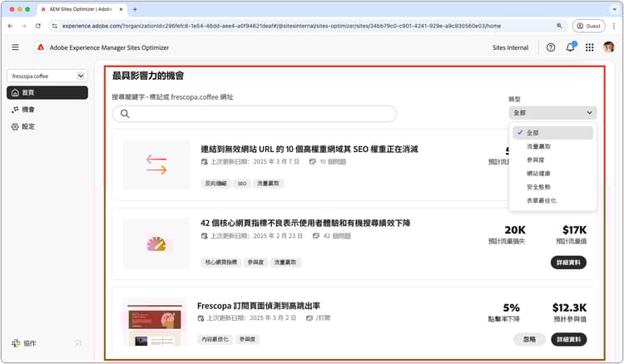The height and width of the screenshot is (364, 624).
Task: Click the $17K estimated traffic value
Action: pyautogui.click(x=574, y=229)
